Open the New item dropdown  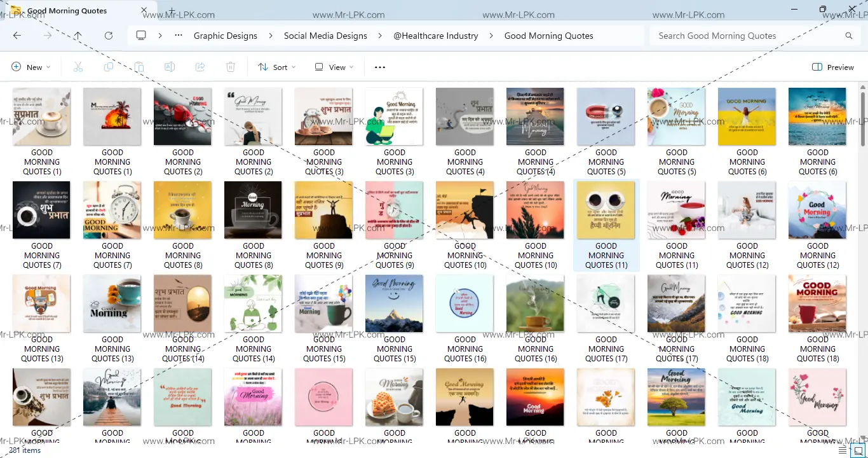[x=31, y=67]
